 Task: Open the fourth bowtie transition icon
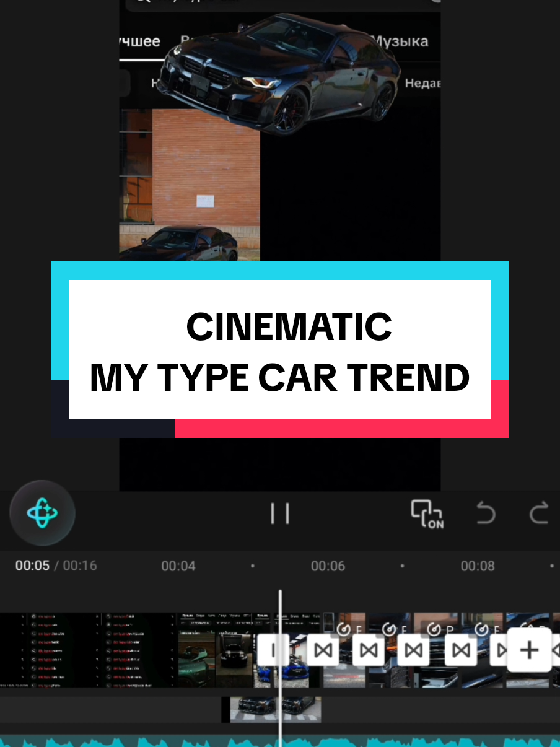click(x=460, y=650)
